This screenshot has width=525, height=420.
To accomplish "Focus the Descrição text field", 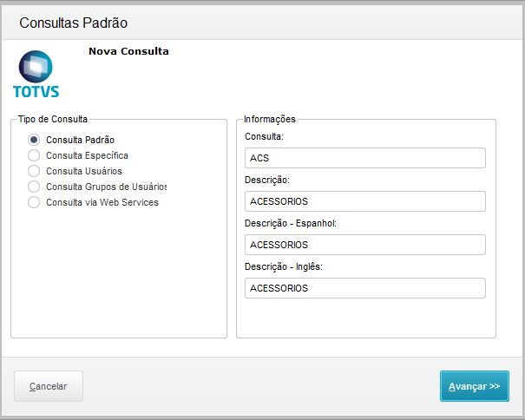I will [365, 201].
